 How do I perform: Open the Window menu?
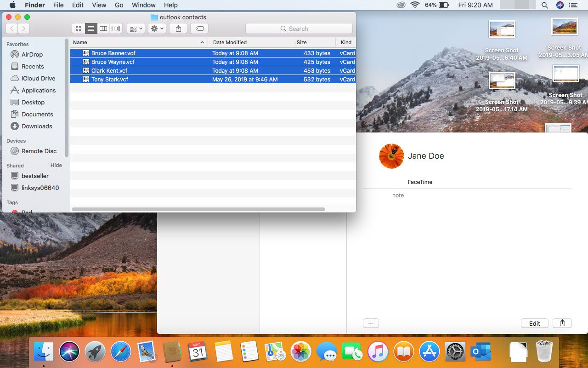coord(143,5)
